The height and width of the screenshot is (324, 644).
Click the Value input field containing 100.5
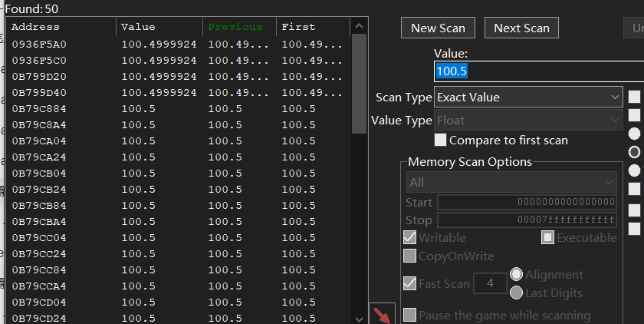click(539, 71)
